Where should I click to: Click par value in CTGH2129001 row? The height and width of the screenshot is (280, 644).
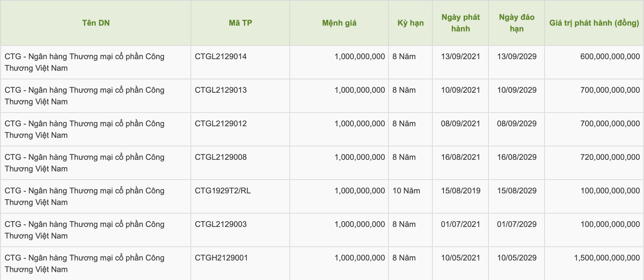(360, 258)
